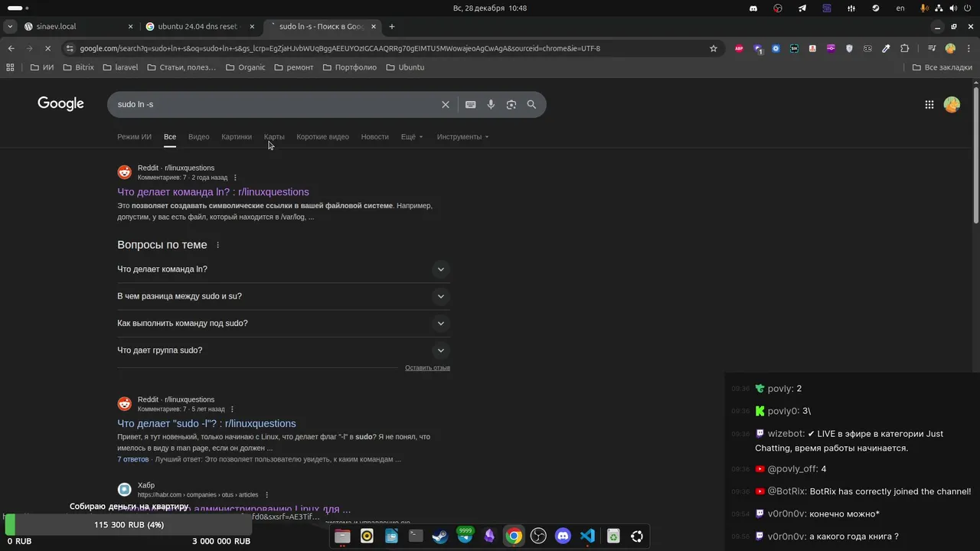Open Steam tray icon in top panel
The height and width of the screenshot is (551, 980).
(876, 8)
